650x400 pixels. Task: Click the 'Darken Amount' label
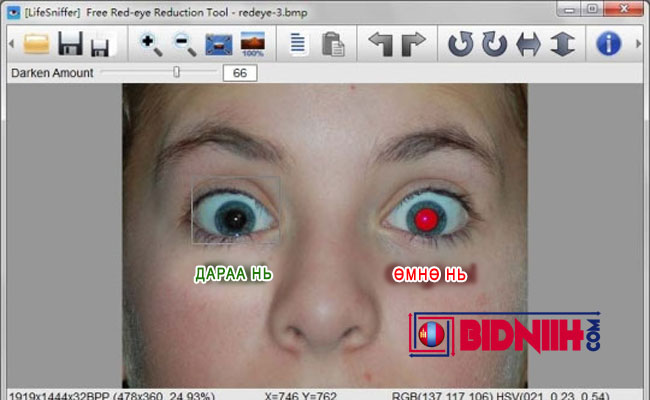point(52,73)
